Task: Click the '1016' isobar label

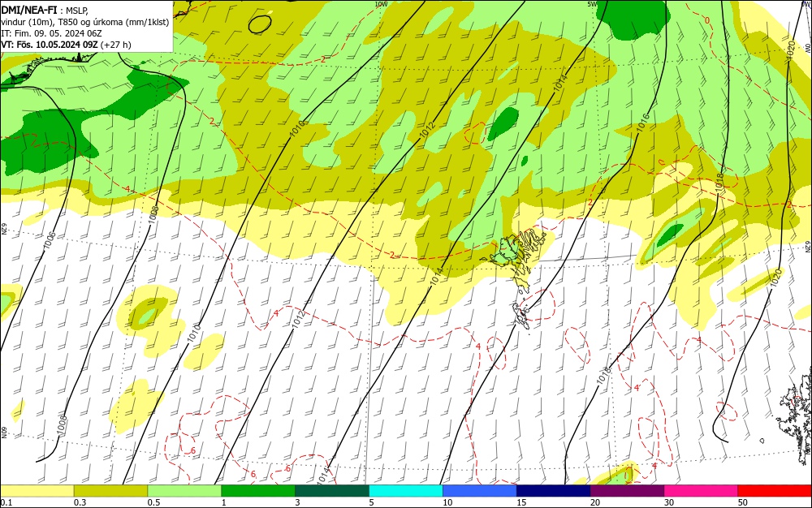Action: click(642, 123)
